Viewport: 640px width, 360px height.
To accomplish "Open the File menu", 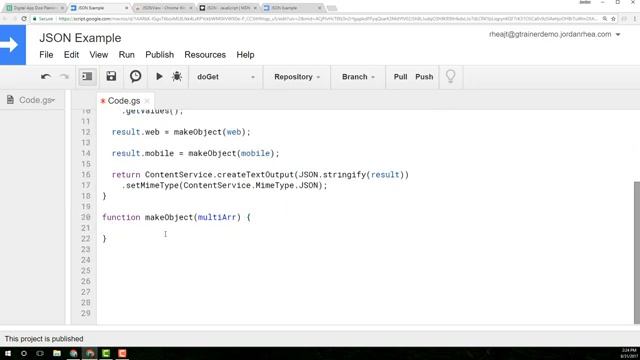I will (46, 55).
